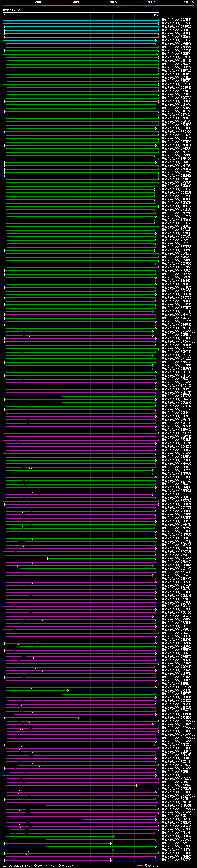197x868 pixels.
Task: Open hit UniRef100_Q8LAZ2
Action: [177, 30]
